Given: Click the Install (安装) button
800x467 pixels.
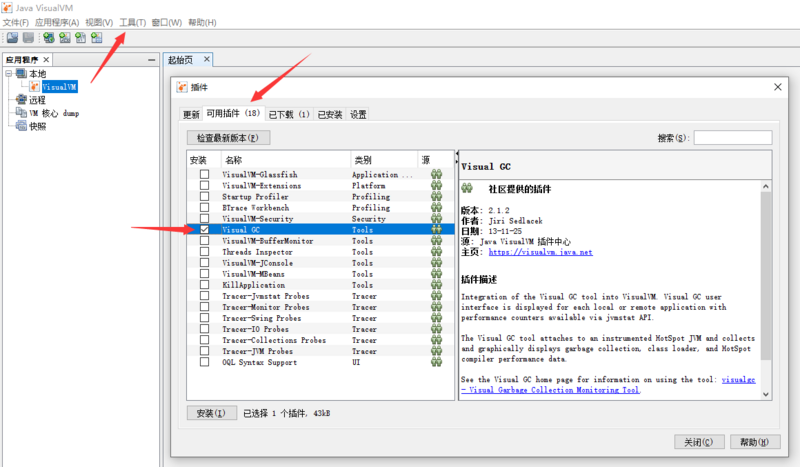Looking at the screenshot, I should point(211,413).
